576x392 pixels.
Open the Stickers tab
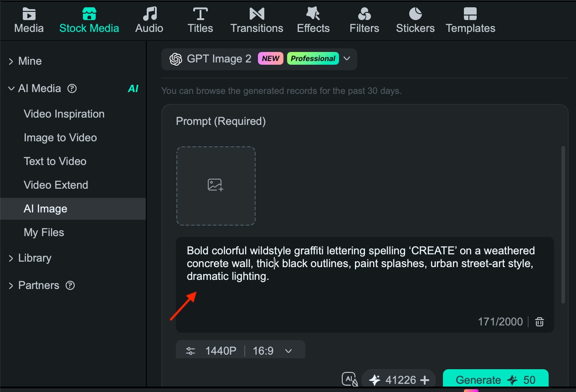[415, 21]
